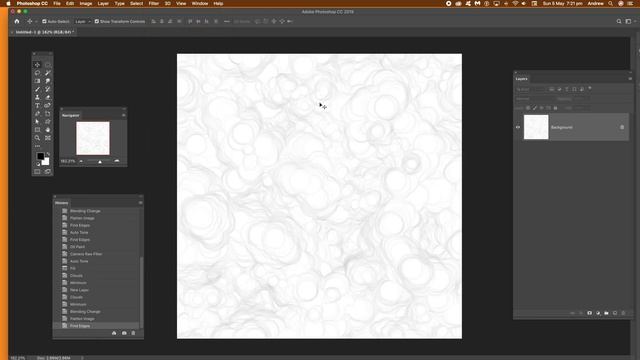The width and height of the screenshot is (640, 360).
Task: Select the Zoom magnifier tool in the toolbox
Action: pos(37,138)
